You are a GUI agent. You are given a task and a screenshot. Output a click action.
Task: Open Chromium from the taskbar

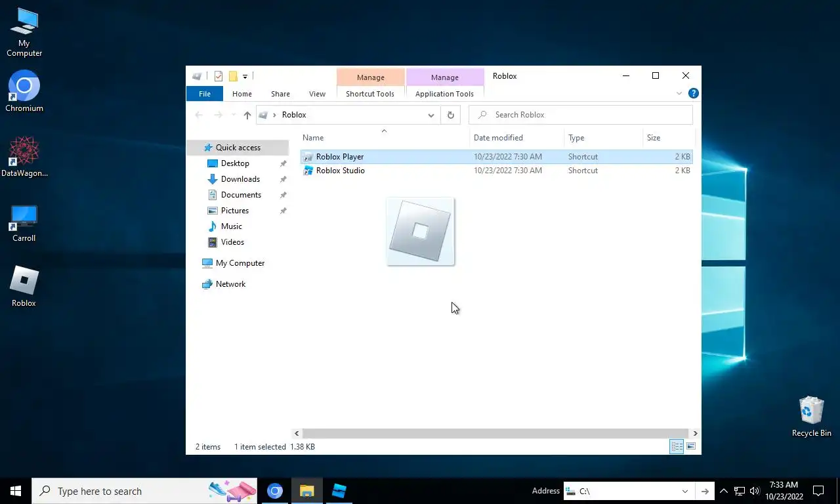pos(275,491)
